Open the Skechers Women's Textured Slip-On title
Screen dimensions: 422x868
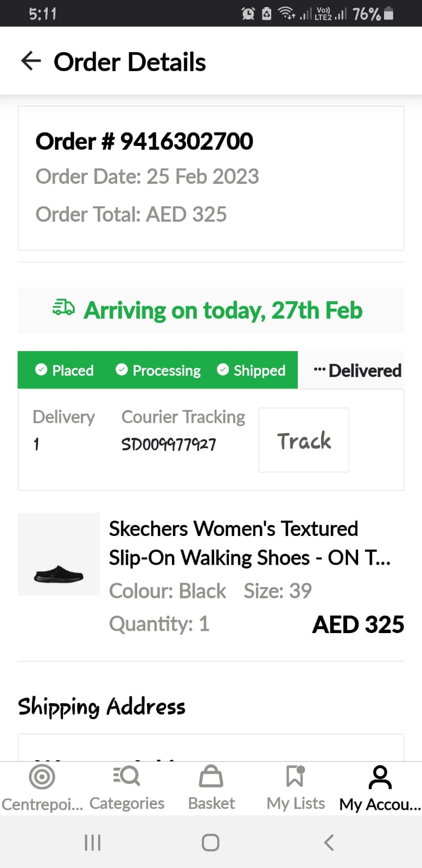(x=250, y=543)
